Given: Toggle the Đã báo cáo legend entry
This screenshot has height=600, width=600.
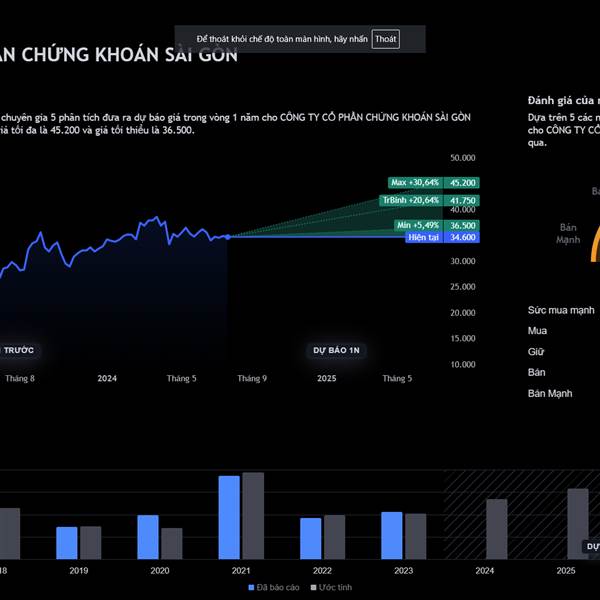Looking at the screenshot, I should click(274, 587).
